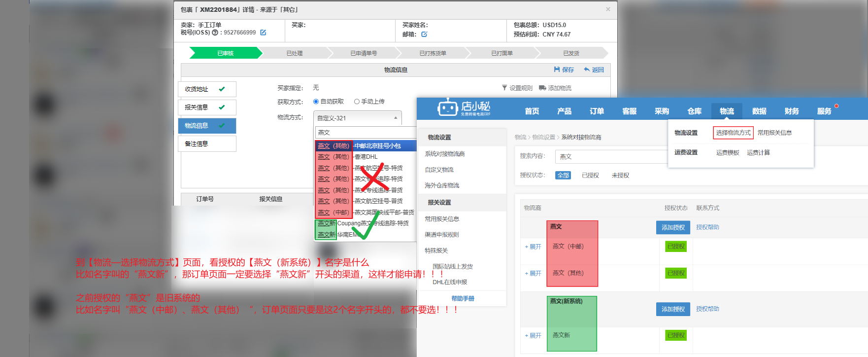Screen dimensions: 868x357
Task: Open 运费模板 in the submenu
Action: click(728, 153)
